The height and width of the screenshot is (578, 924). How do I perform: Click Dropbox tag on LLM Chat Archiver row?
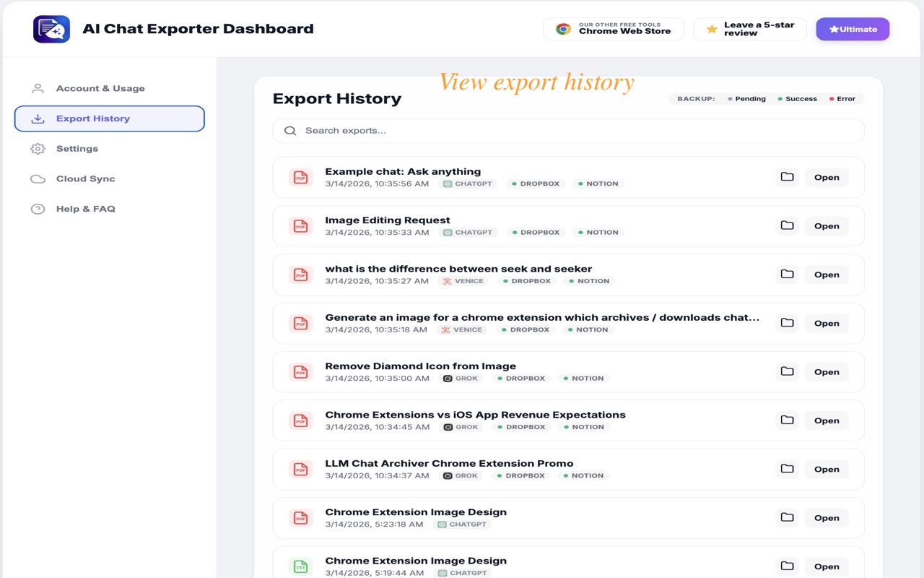pos(520,475)
